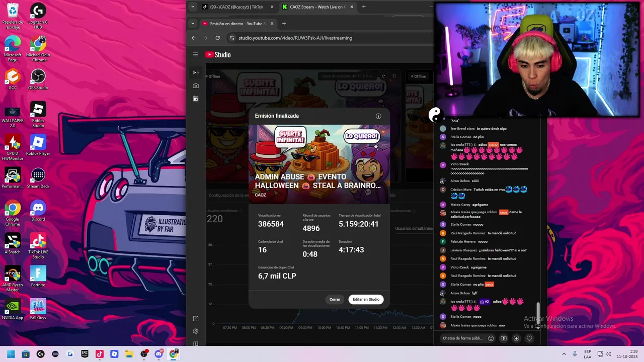Launch Logitech G HUB from desktop
Screen dimensions: 644x362
click(38, 16)
